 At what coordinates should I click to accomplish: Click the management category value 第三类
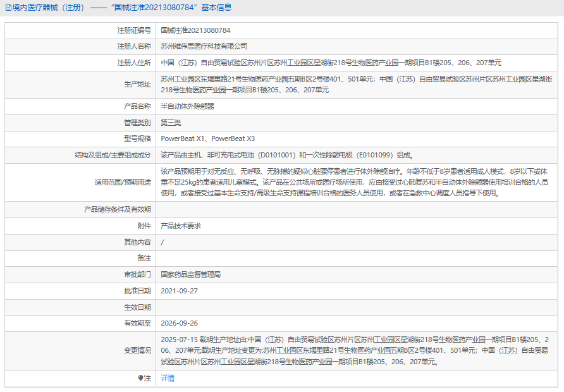pos(171,123)
